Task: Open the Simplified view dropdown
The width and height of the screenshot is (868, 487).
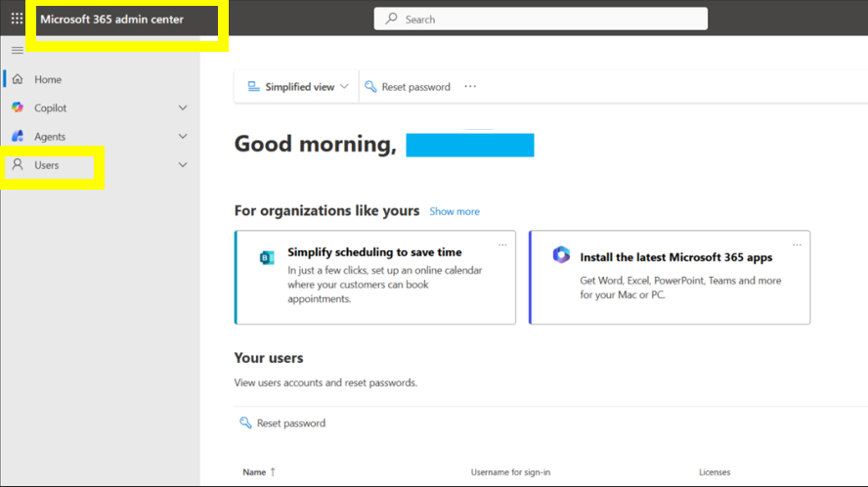Action: pos(298,87)
